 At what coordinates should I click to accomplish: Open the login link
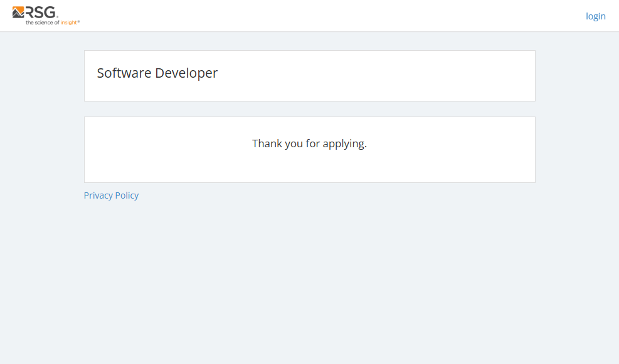click(595, 16)
